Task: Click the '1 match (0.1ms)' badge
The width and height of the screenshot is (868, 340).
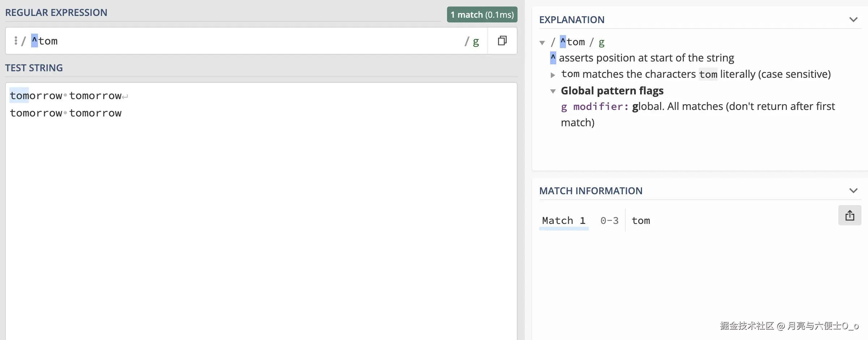Action: (x=482, y=14)
